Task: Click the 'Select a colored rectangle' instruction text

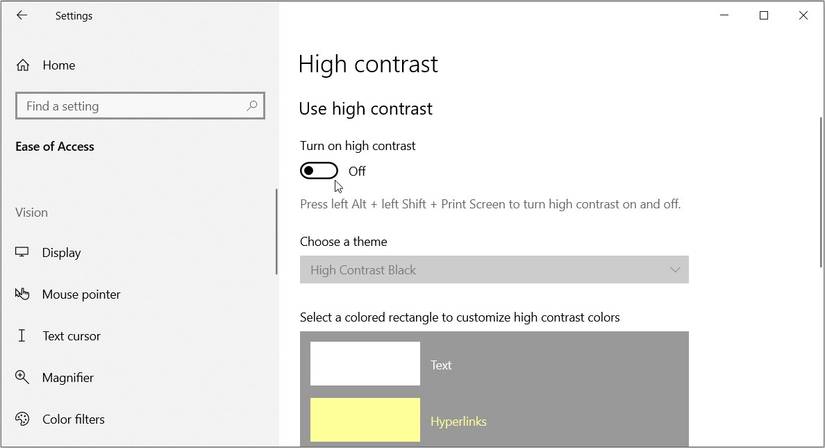Action: click(x=460, y=317)
